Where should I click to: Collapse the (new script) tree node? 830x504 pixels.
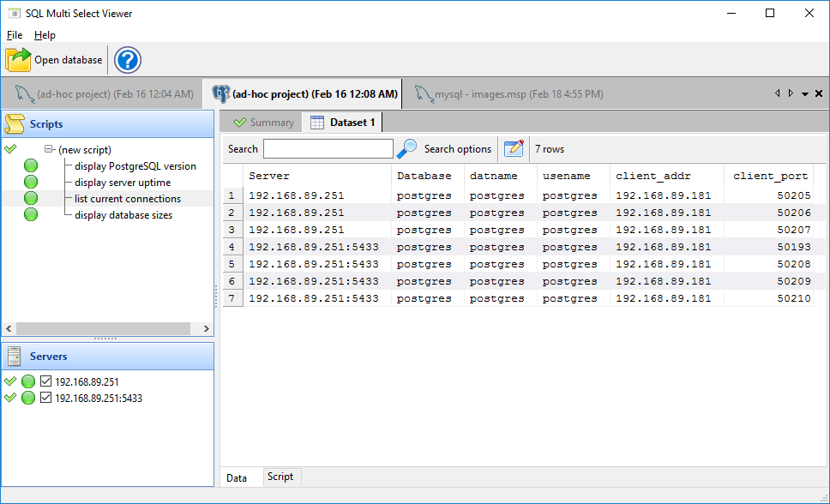pos(50,150)
